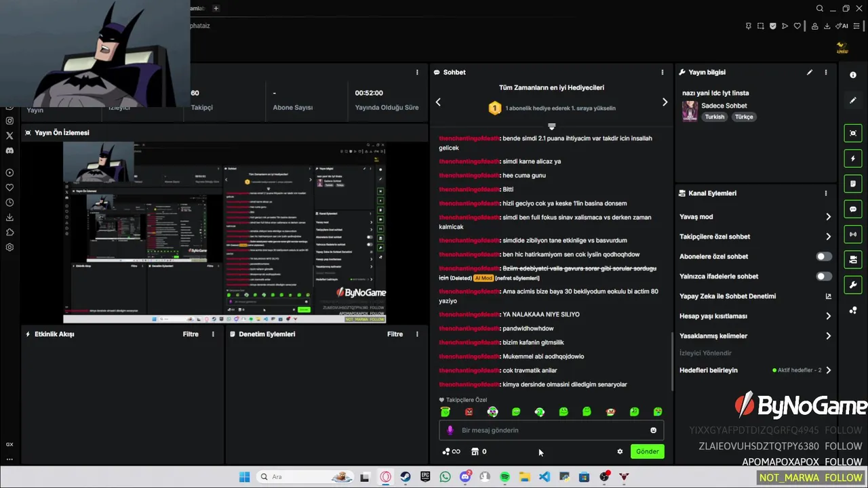This screenshot has height=488, width=868.
Task: Click the green wrench quick action
Action: click(x=853, y=285)
